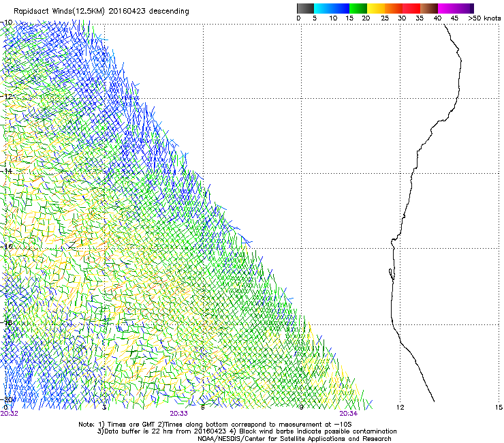504x443 pixels.
Task: Click the '-20' latitude axis label
Action: click(x=7, y=399)
